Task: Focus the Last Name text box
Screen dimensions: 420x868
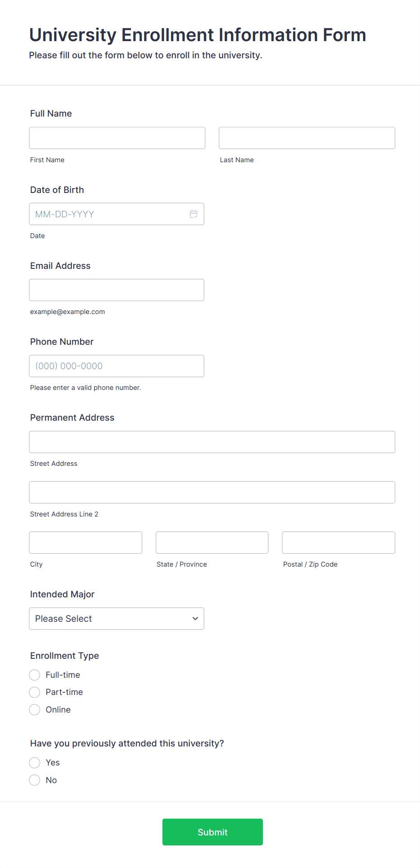Action: (x=307, y=138)
